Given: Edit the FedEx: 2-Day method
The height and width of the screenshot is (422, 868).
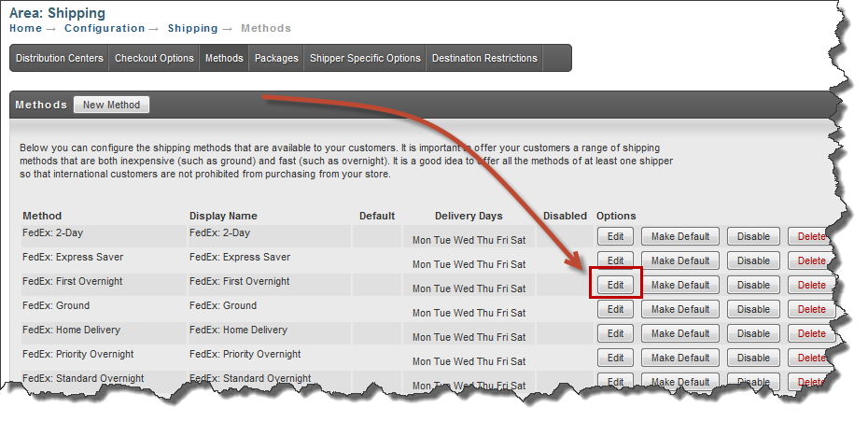Looking at the screenshot, I should 615,236.
